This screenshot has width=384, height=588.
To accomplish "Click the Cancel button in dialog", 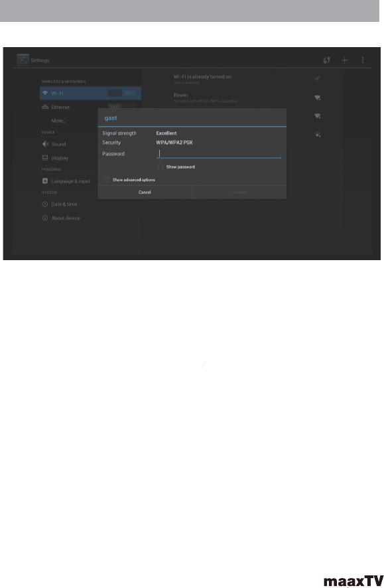I will tap(145, 192).
